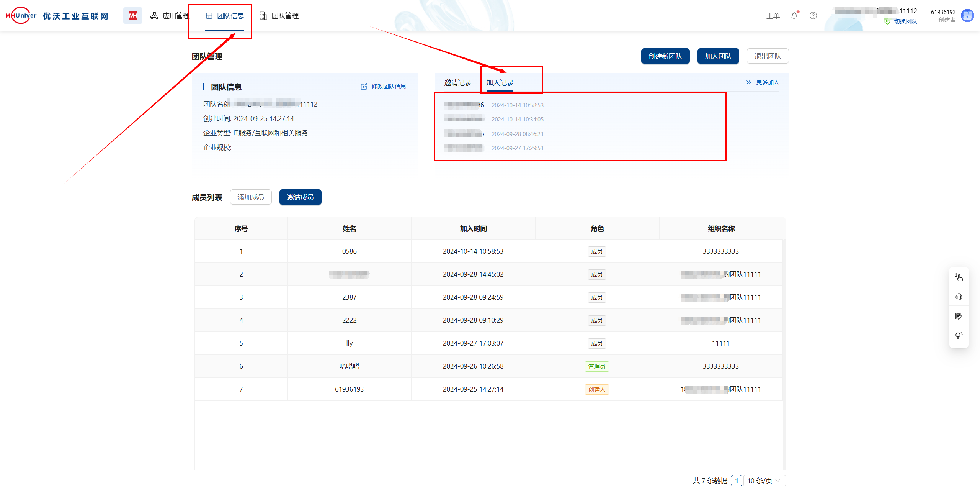Click 切换团队 to switch team
The image size is (980, 497).
click(905, 21)
